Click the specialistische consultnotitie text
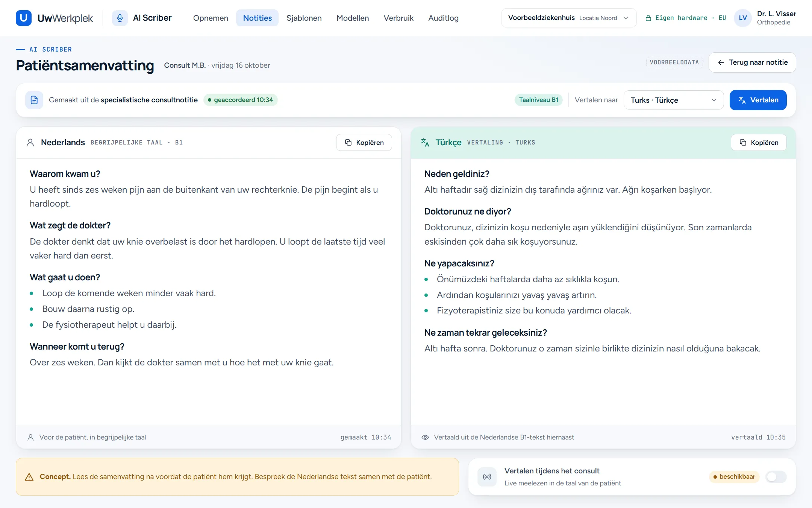This screenshot has height=508, width=812. click(149, 100)
